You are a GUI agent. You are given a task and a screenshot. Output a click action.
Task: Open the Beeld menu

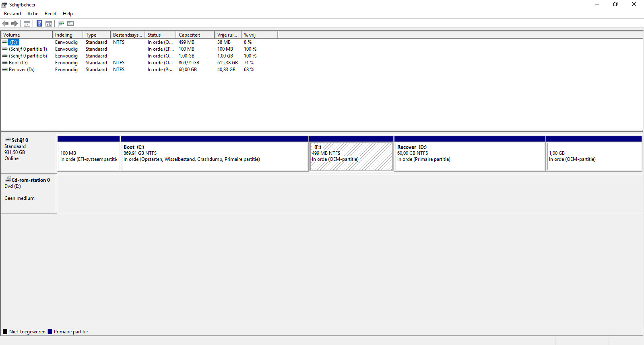click(x=50, y=14)
